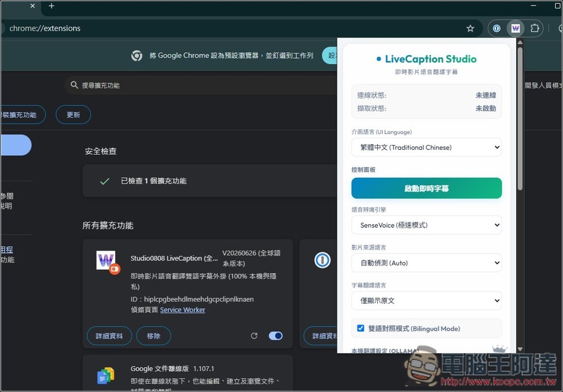Toggle the 開發人員模式 developer mode label
This screenshot has height=392, width=563.
[x=543, y=85]
